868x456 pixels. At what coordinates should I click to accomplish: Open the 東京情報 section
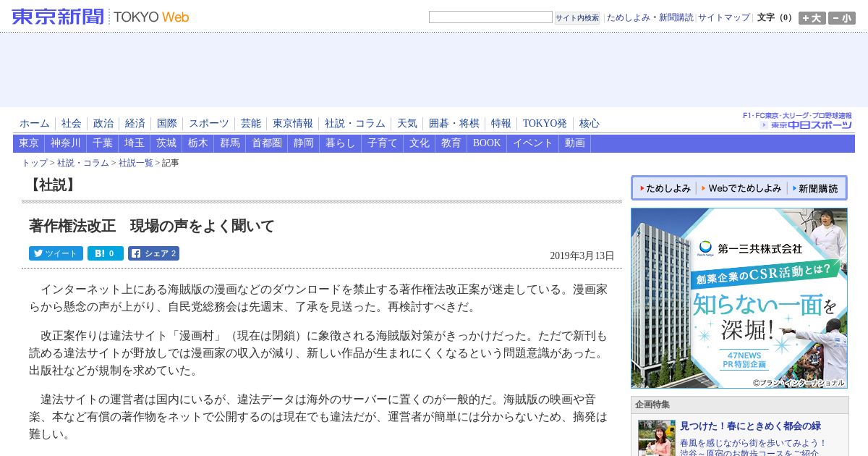(x=293, y=124)
